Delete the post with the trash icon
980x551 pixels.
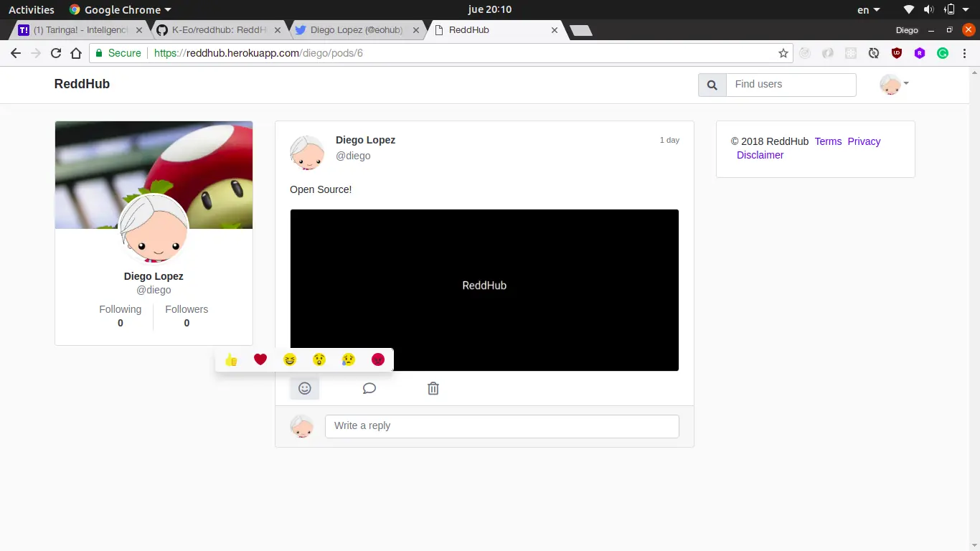tap(433, 388)
